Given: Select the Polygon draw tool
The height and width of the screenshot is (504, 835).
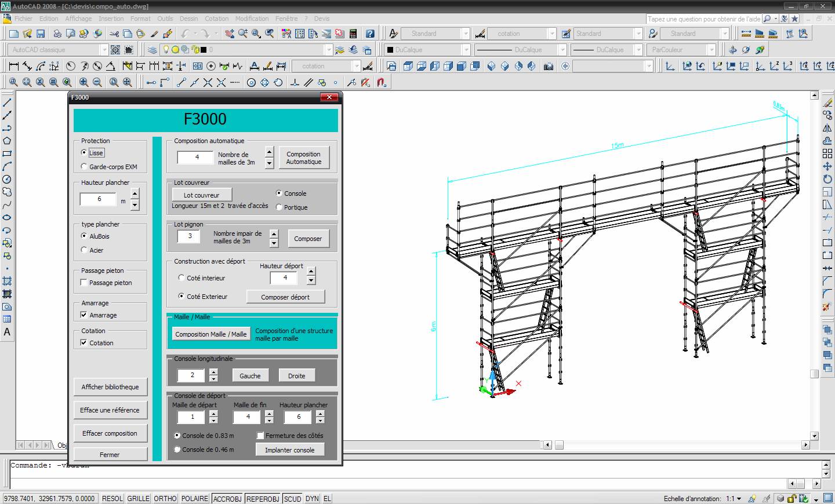Looking at the screenshot, I should coord(7,141).
